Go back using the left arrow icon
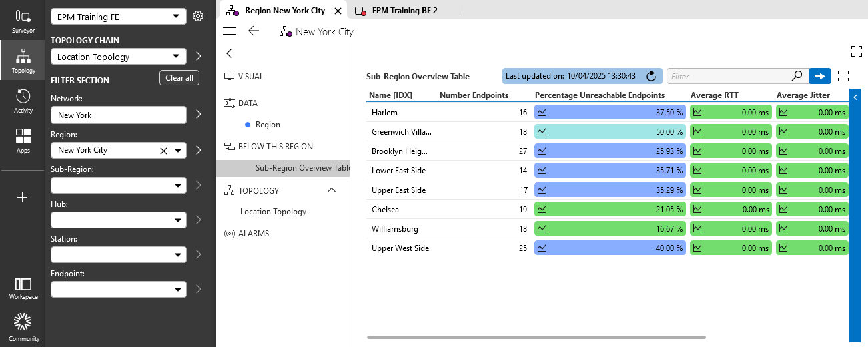Screen dimensions: 868x347 coord(253,31)
